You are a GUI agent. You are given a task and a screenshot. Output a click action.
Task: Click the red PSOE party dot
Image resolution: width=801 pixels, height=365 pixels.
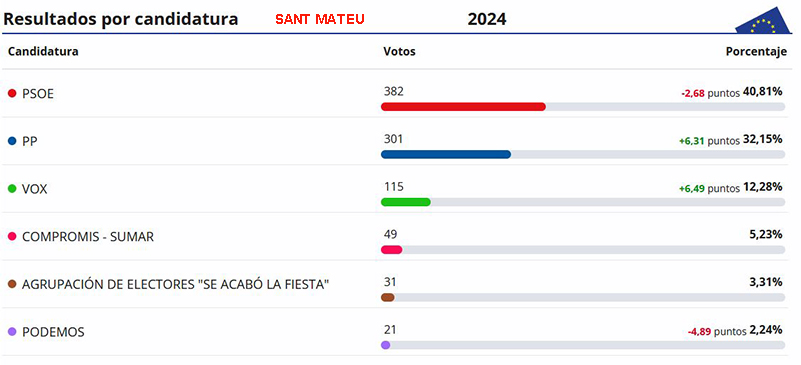point(13,94)
